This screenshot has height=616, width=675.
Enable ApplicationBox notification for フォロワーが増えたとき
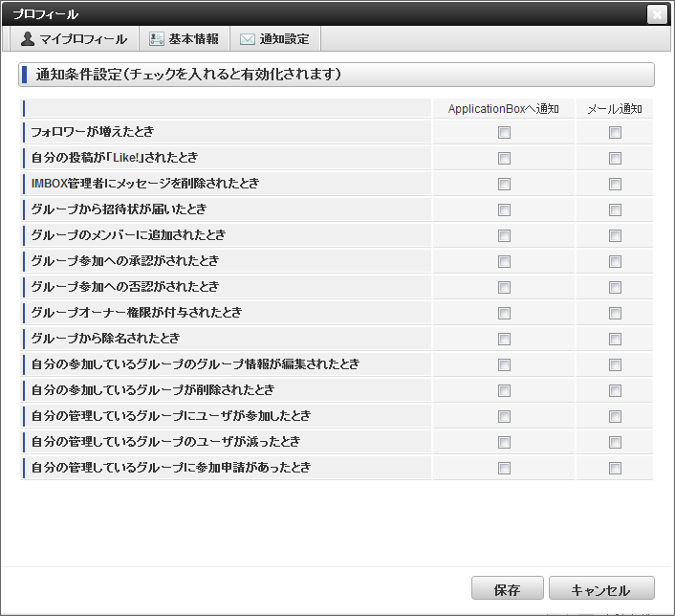tap(504, 132)
